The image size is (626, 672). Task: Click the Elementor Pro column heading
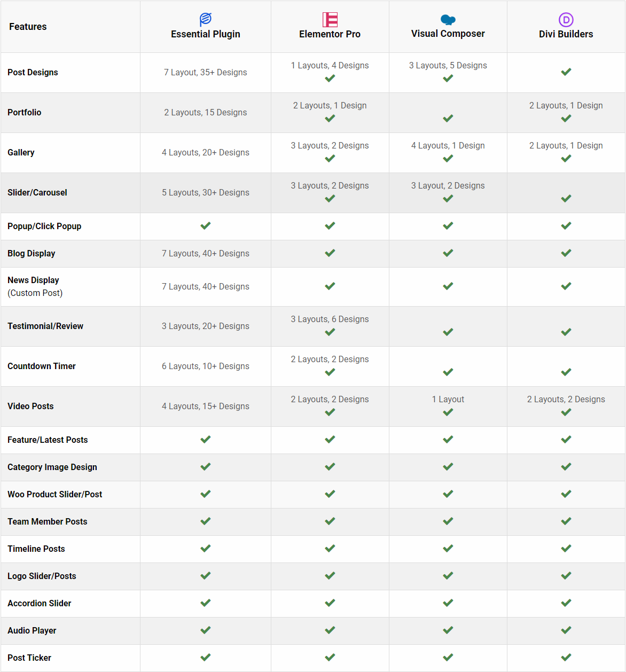(330, 34)
